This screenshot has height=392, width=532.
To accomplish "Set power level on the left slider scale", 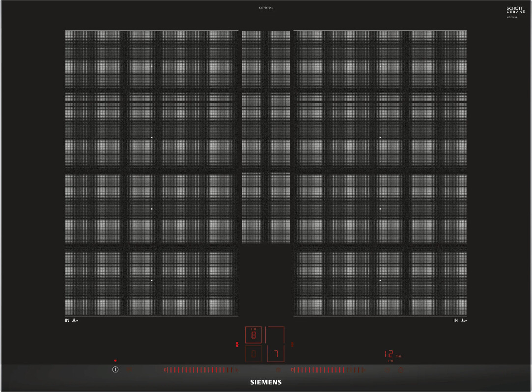I will (201, 370).
